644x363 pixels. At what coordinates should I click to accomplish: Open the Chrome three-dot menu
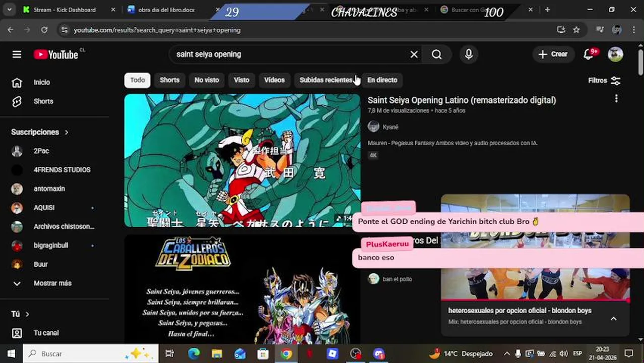634,30
